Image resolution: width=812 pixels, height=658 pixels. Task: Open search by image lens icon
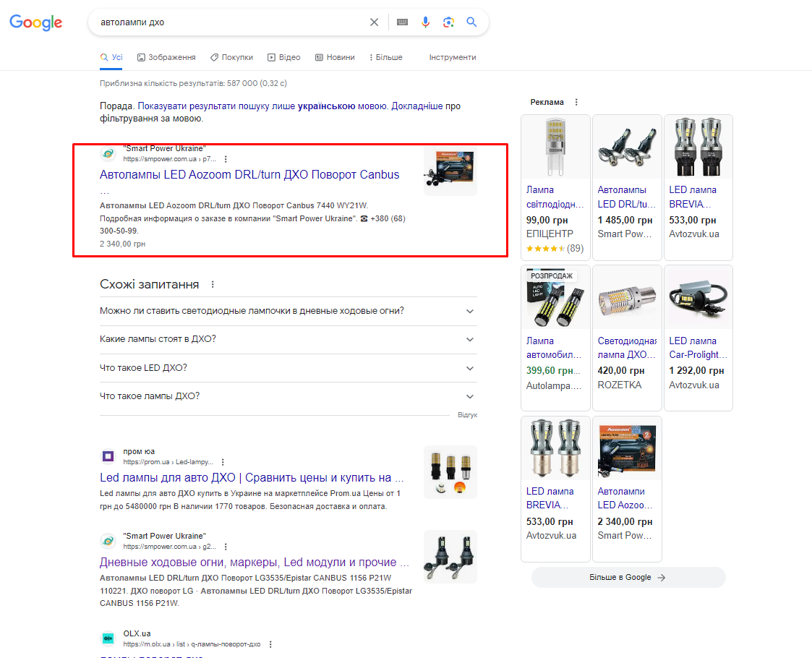click(x=448, y=22)
